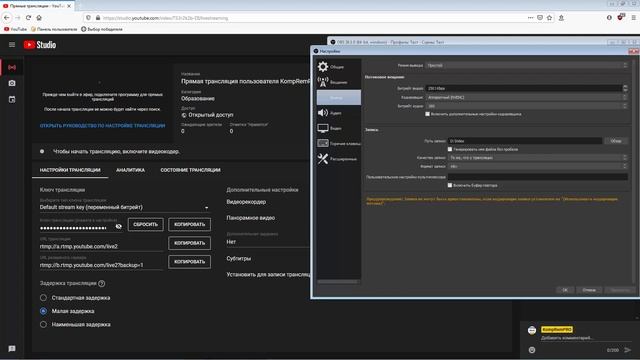Open Advanced settings wrench icon in OBS
The width and height of the screenshot is (640, 360).
point(323,159)
